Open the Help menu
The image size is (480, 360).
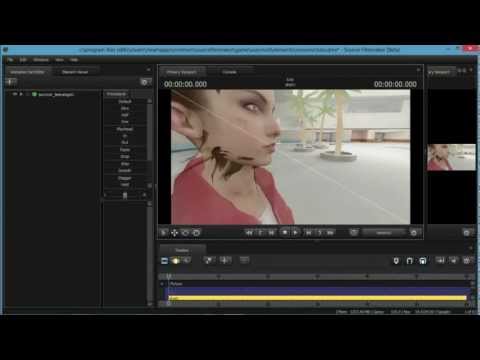(74, 60)
